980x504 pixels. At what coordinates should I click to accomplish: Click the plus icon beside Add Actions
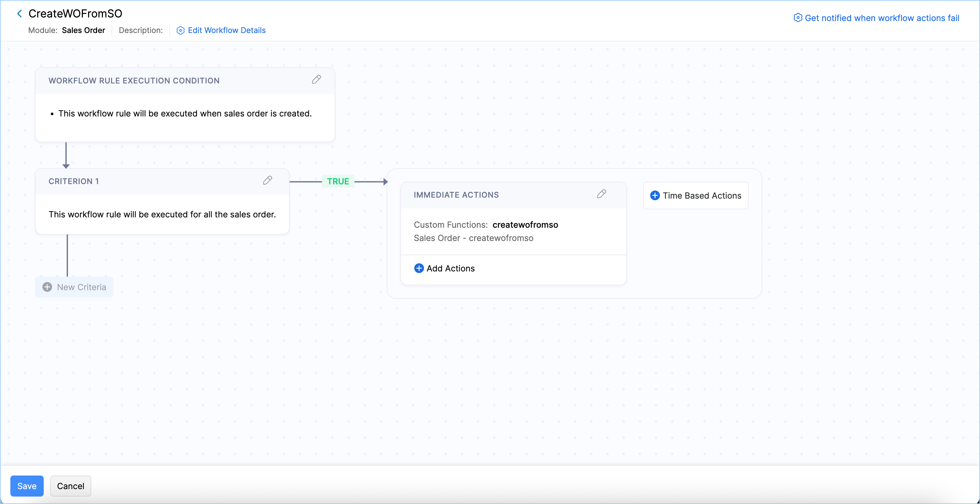point(418,268)
